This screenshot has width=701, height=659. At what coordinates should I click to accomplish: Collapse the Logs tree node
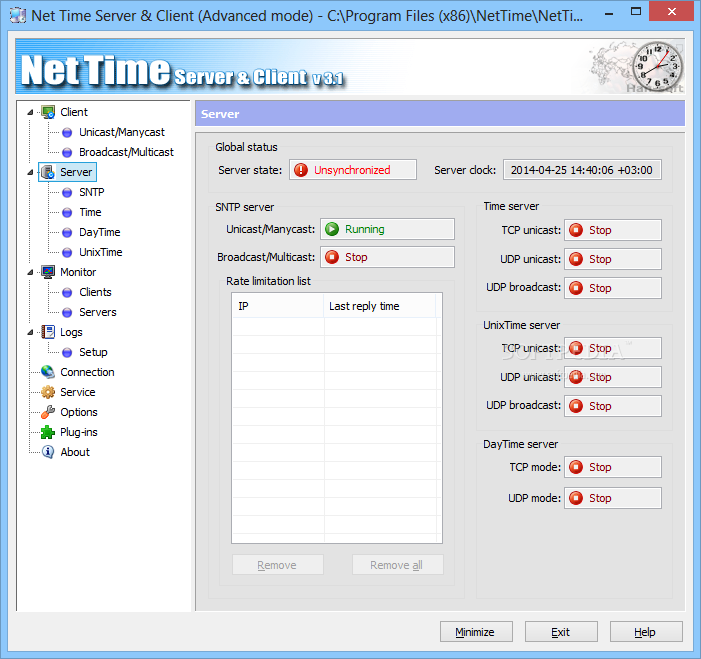point(30,332)
